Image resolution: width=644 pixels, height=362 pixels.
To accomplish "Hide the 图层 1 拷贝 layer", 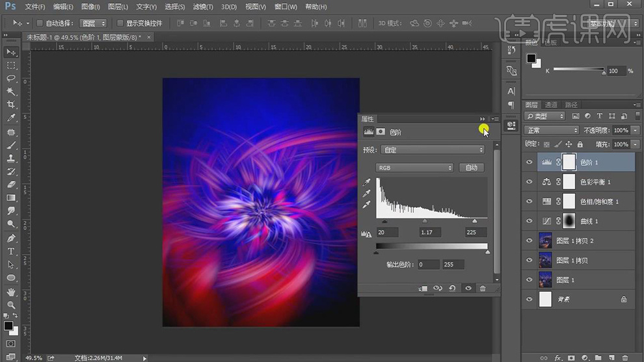I will [x=529, y=260].
